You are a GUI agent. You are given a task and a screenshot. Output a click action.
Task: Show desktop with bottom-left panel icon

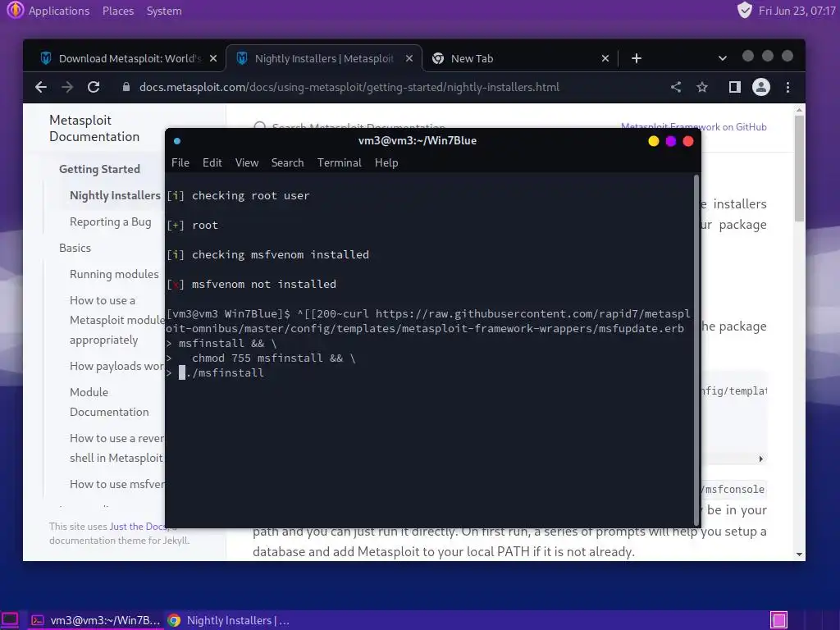click(x=10, y=620)
